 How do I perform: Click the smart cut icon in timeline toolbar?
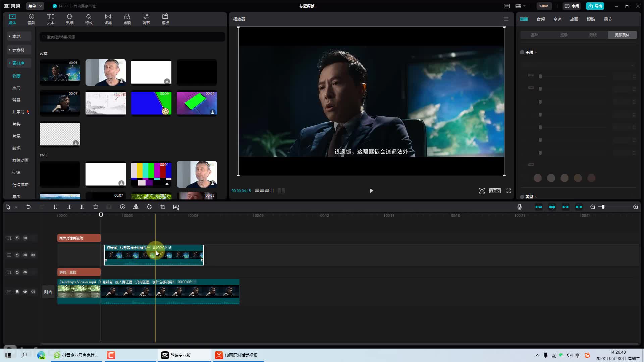[x=176, y=207]
